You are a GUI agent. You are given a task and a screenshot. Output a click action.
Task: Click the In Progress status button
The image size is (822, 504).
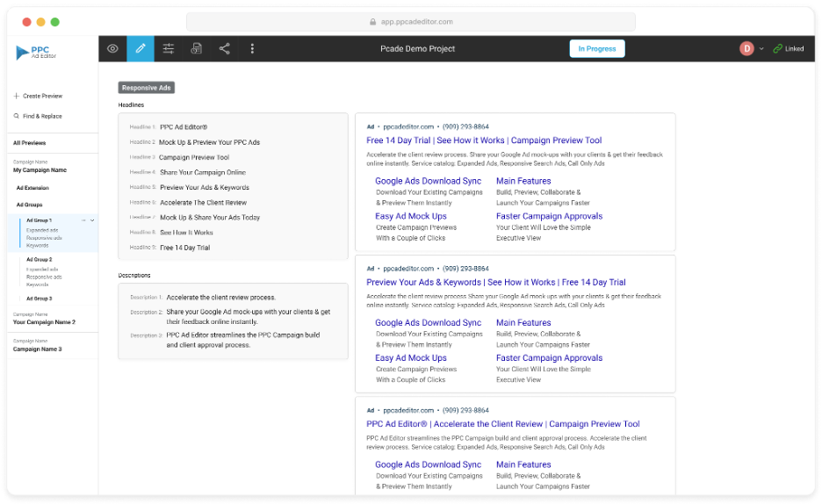click(x=597, y=48)
